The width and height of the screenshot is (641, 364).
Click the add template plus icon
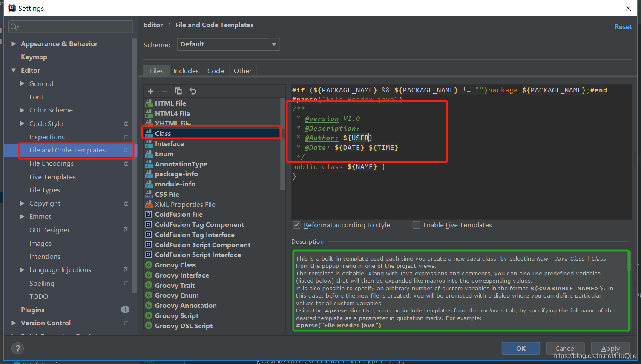pos(151,91)
